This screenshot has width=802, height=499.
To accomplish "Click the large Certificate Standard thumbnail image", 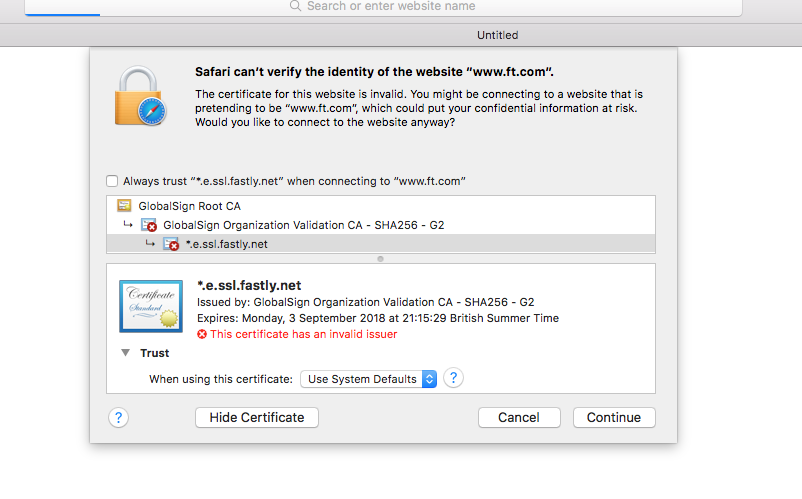I will tap(150, 306).
